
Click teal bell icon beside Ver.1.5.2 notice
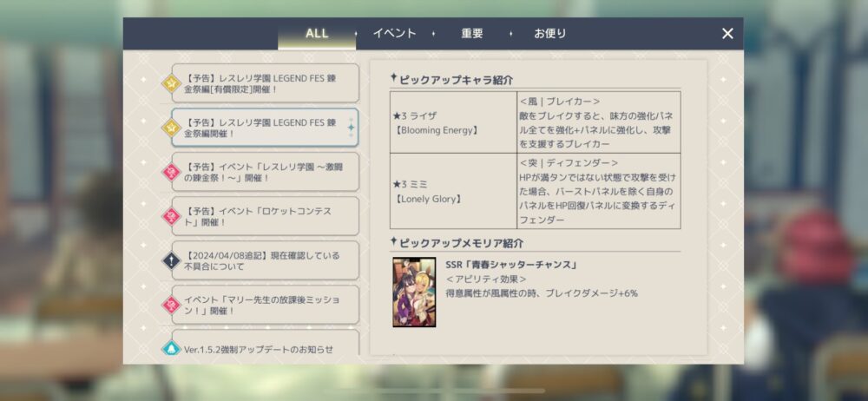pyautogui.click(x=171, y=349)
